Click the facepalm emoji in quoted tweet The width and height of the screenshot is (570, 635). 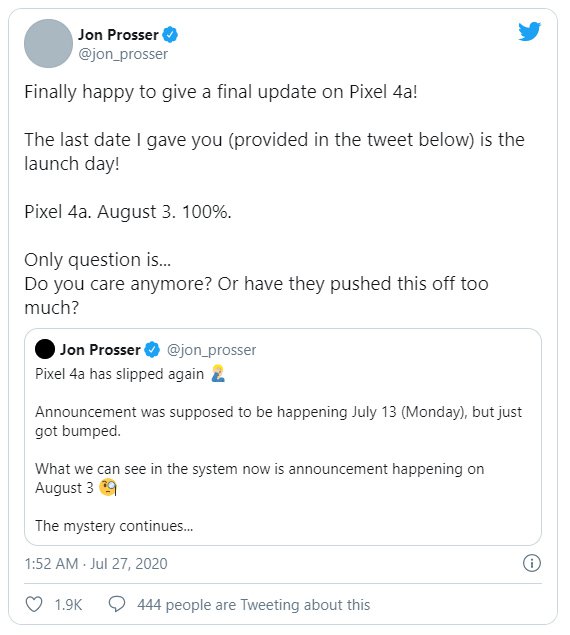pos(218,373)
